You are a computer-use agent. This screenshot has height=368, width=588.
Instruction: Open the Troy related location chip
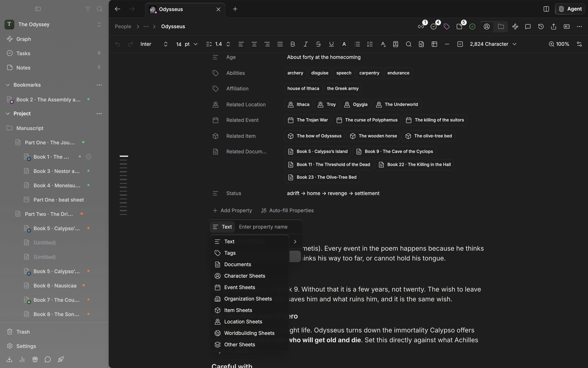click(x=326, y=104)
